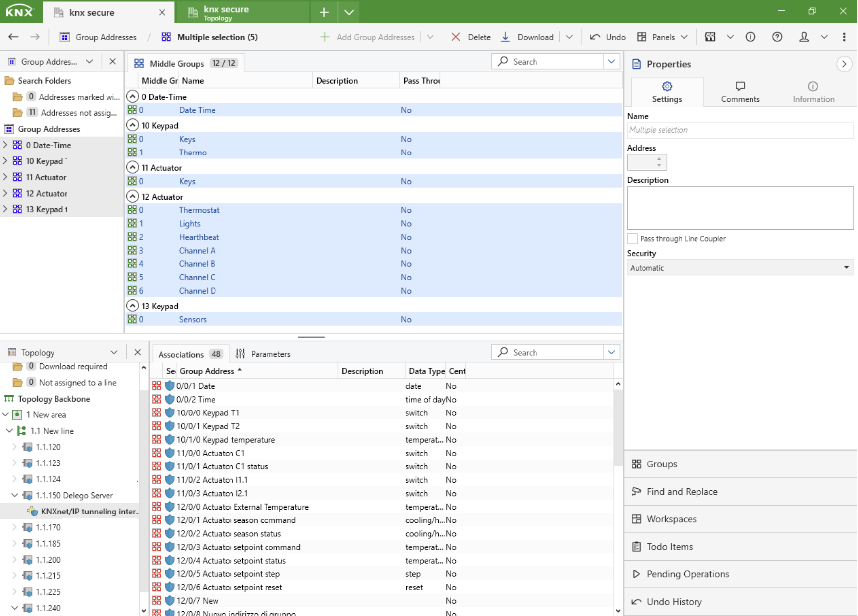
Task: Click the Date Time middle group icon
Action: coord(132,110)
